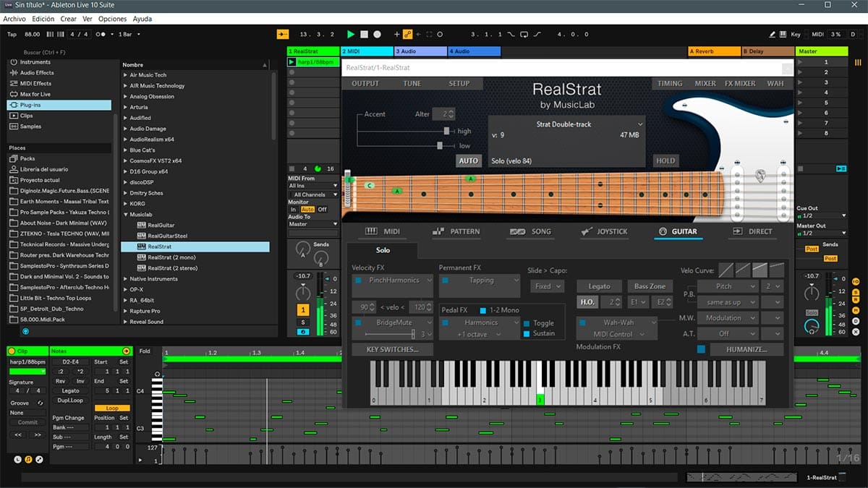Toggle the yellow Follow arrow button
This screenshot has width=868, height=488.
click(x=282, y=34)
